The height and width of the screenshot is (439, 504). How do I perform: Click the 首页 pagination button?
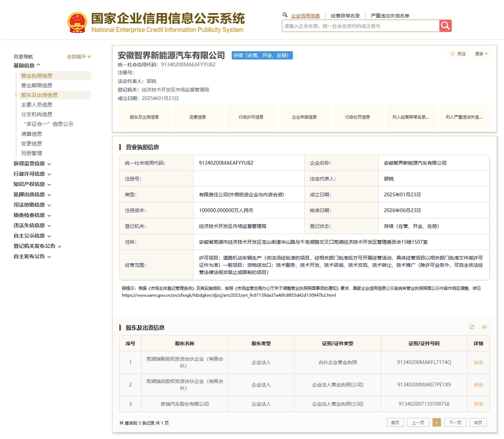pyautogui.click(x=395, y=423)
